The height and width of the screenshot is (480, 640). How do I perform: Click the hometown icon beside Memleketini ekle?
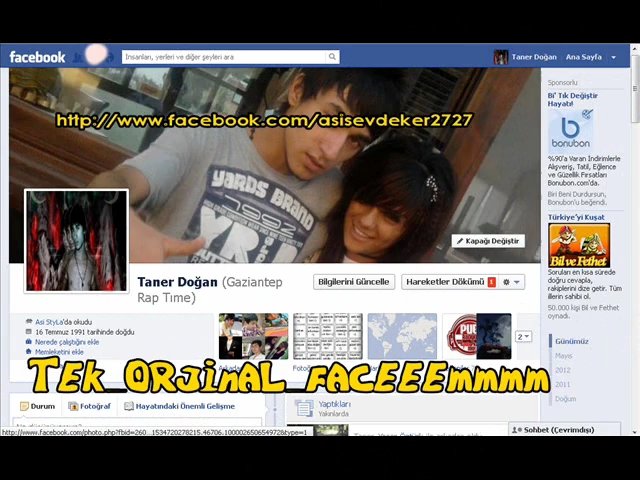point(29,351)
